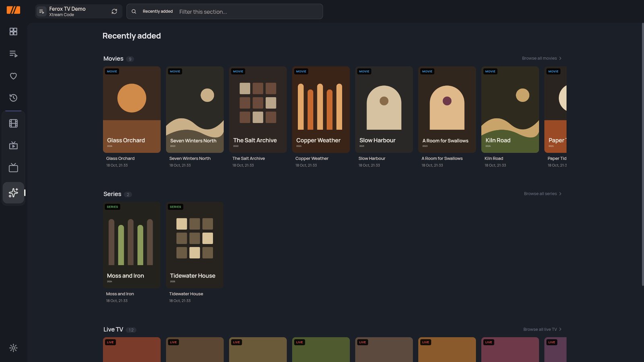Click the playlist icon beside Ferox TV Demo
This screenshot has height=362, width=644.
coord(41,11)
